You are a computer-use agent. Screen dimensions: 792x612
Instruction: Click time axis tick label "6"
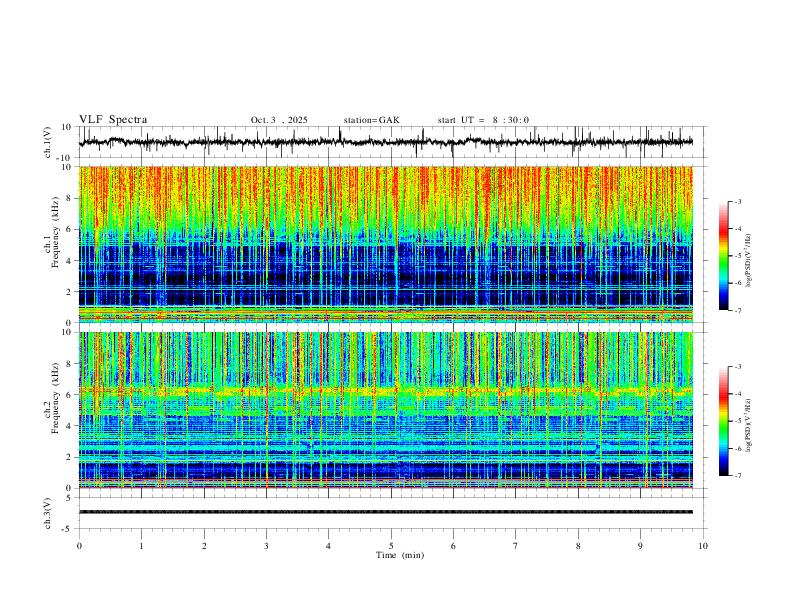click(453, 546)
